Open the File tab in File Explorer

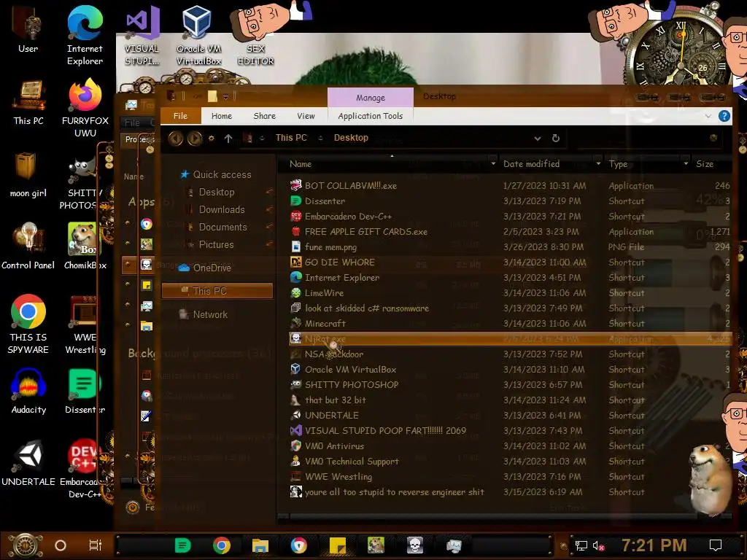(x=181, y=116)
